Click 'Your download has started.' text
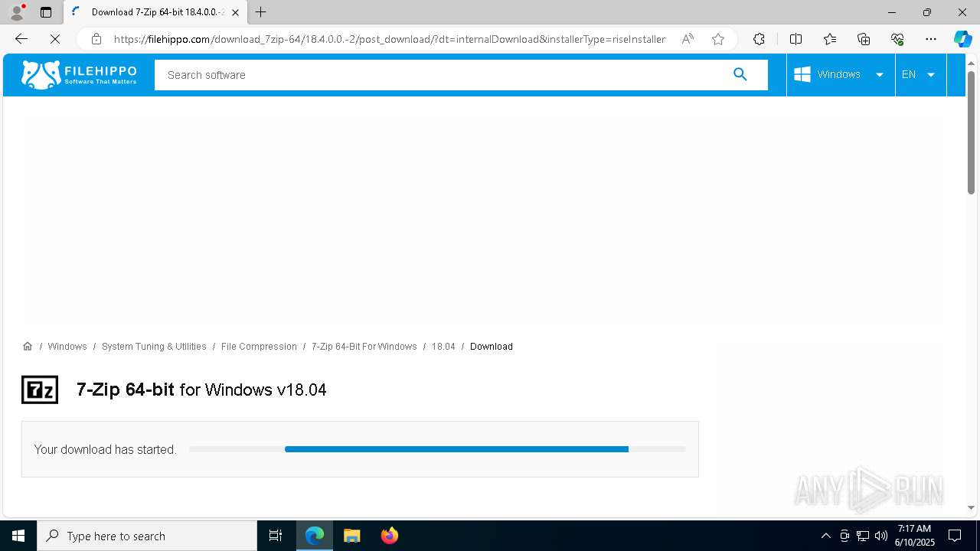Image resolution: width=980 pixels, height=551 pixels. [x=106, y=449]
